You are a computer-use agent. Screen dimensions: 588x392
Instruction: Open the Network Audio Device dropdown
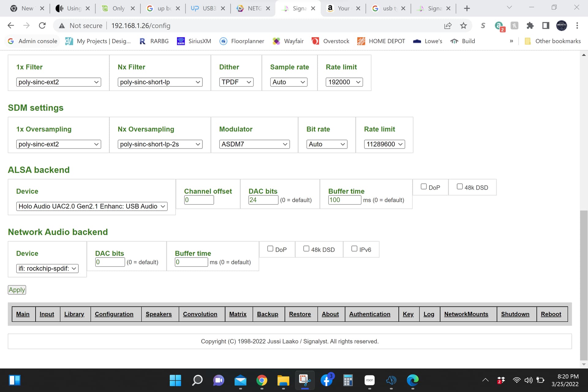[x=47, y=269]
